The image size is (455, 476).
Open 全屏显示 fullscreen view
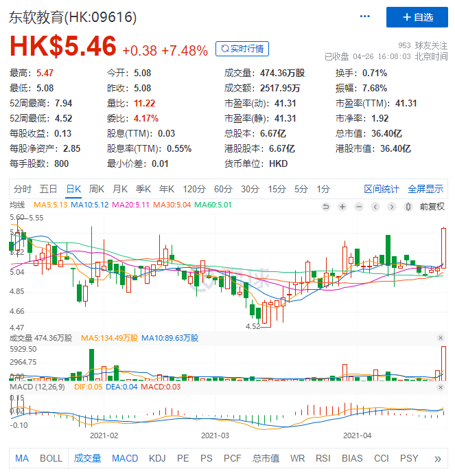tap(425, 189)
